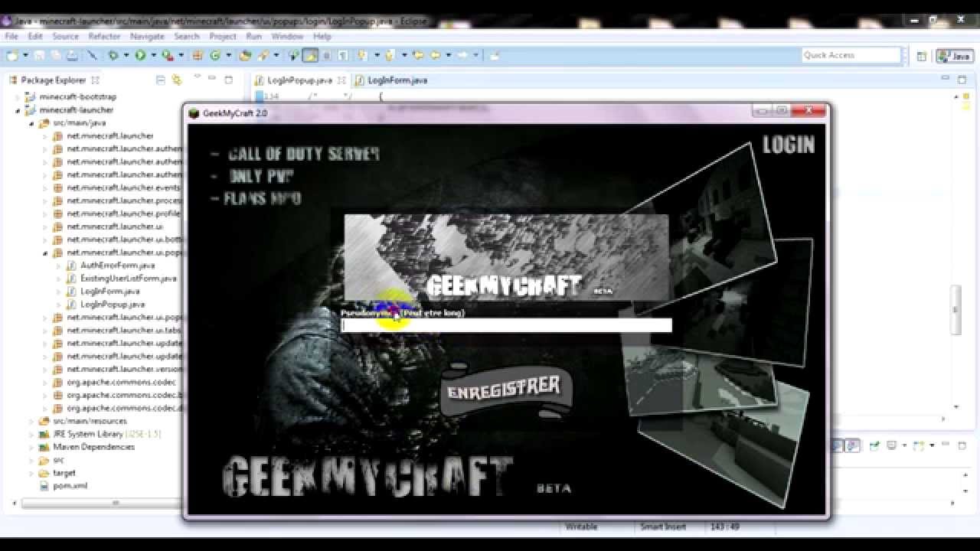Click the Pseudonyme text field in GeekMyCraft
The image size is (980, 551).
[x=506, y=325]
